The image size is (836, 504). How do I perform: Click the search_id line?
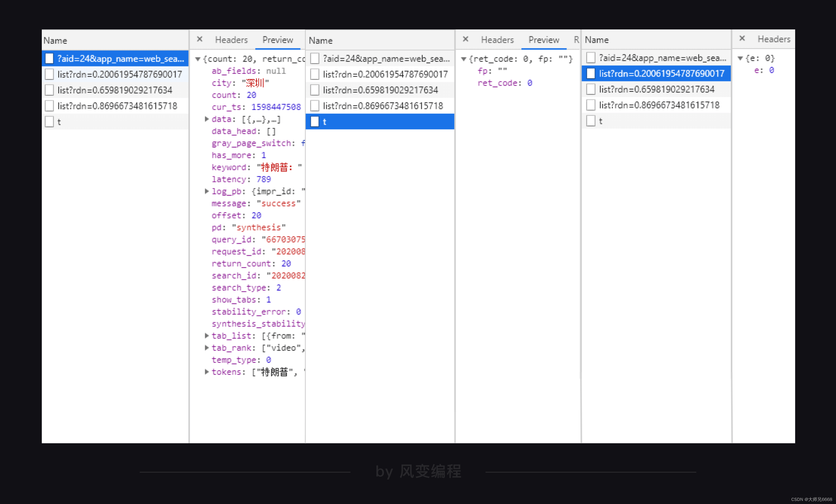point(258,275)
